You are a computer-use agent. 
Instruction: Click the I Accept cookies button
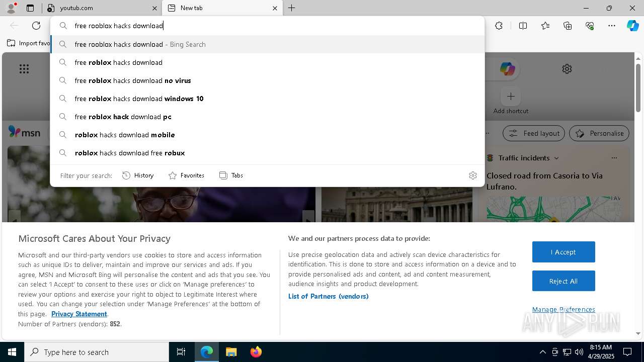point(563,252)
